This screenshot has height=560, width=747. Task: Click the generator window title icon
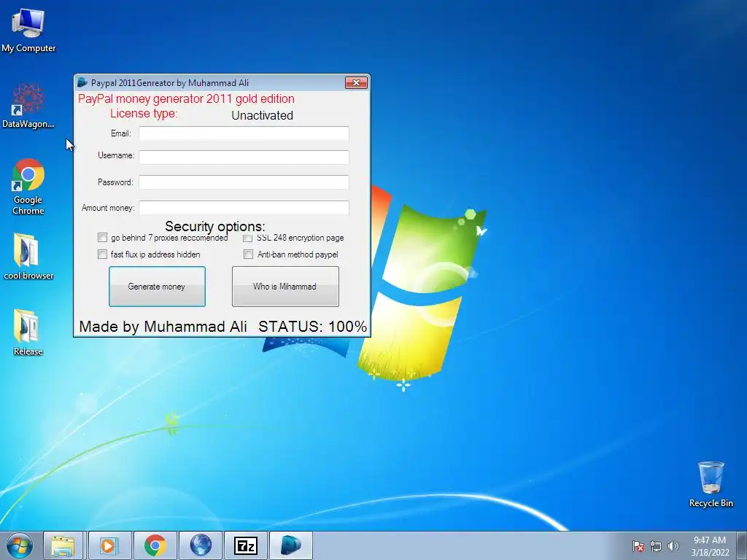tap(82, 82)
